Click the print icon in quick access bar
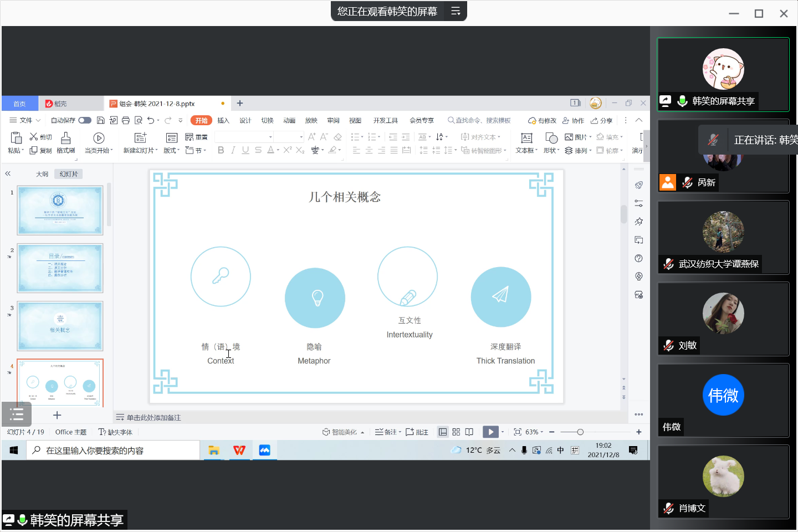The width and height of the screenshot is (798, 532). pos(126,120)
